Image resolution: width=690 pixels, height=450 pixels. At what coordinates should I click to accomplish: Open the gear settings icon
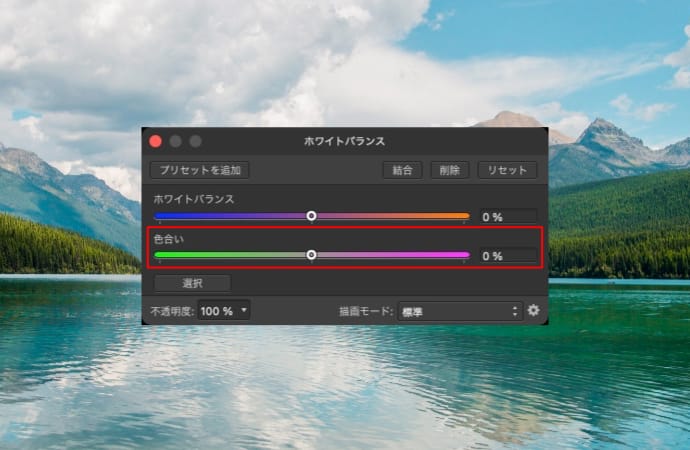533,311
